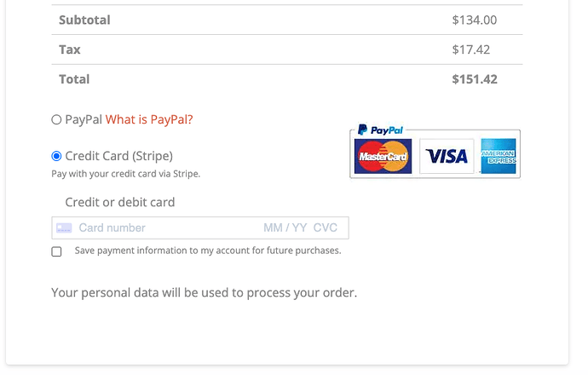Click the "Pay with your credit card via Stripe" text
This screenshot has height=375, width=588.
click(125, 174)
